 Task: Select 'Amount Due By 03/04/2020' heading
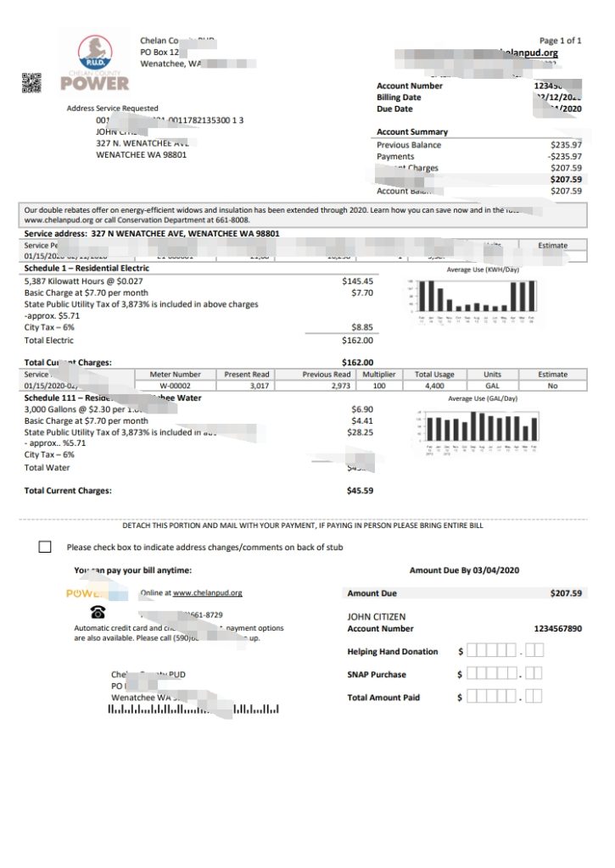pyautogui.click(x=464, y=570)
